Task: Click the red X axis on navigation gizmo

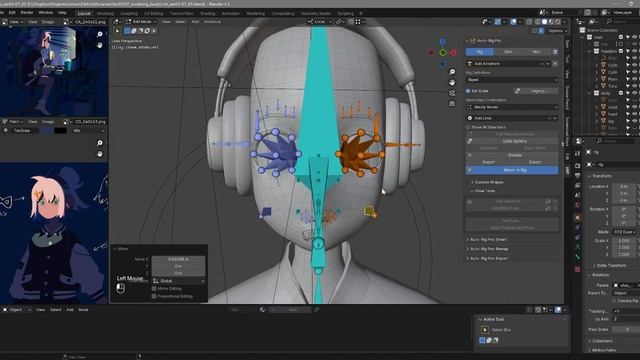Action: 453,53
